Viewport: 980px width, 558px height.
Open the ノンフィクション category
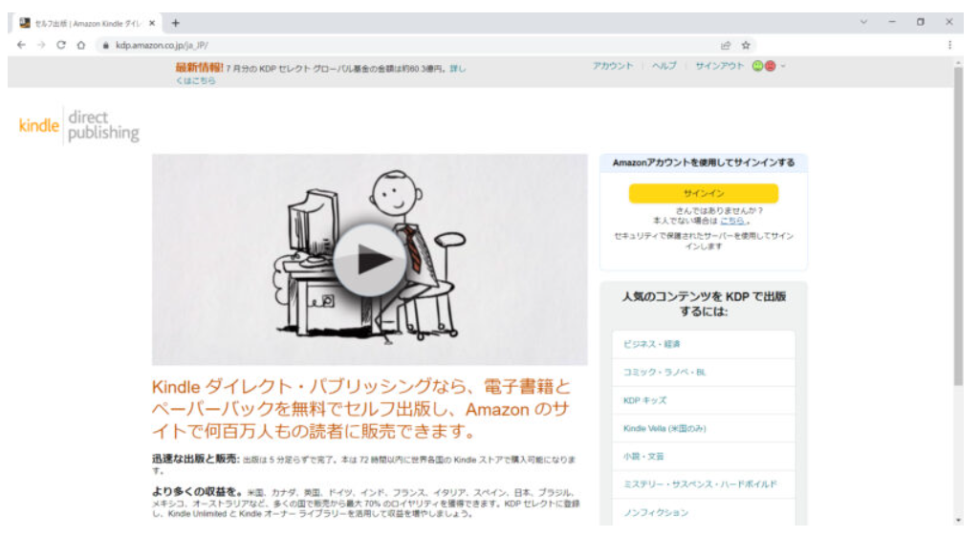pos(703,512)
